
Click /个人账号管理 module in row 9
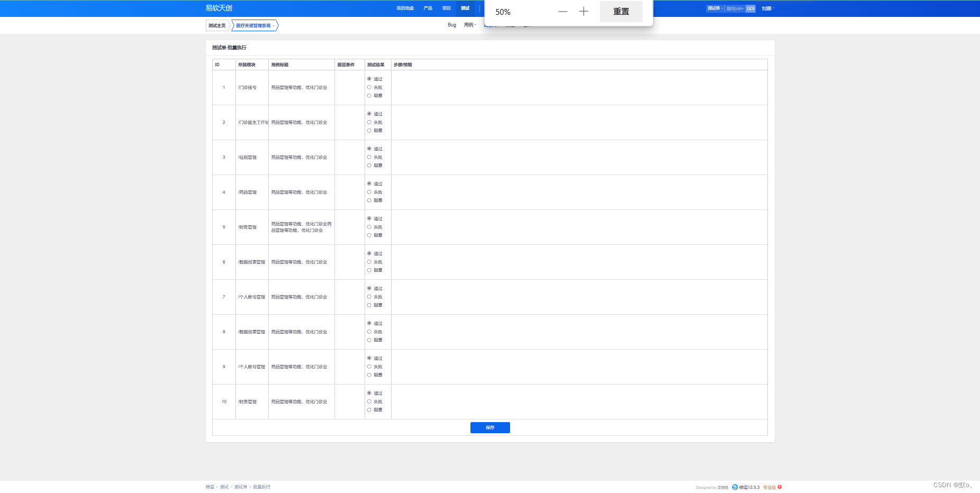(x=251, y=367)
